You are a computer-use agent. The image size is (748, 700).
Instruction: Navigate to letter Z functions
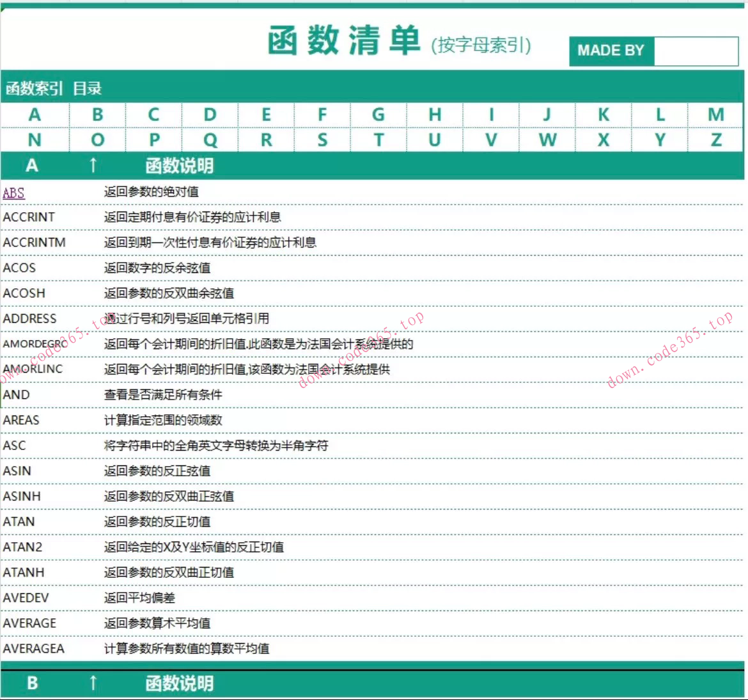pyautogui.click(x=715, y=140)
